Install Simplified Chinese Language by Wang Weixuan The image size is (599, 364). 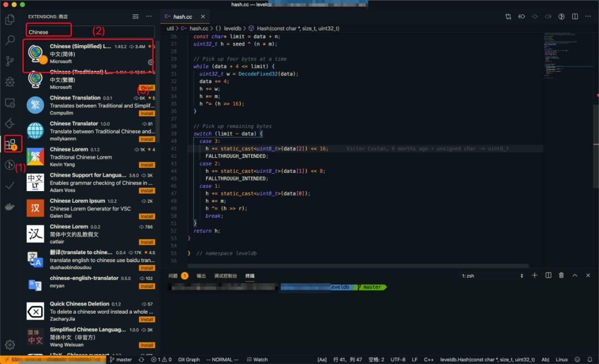click(x=146, y=345)
